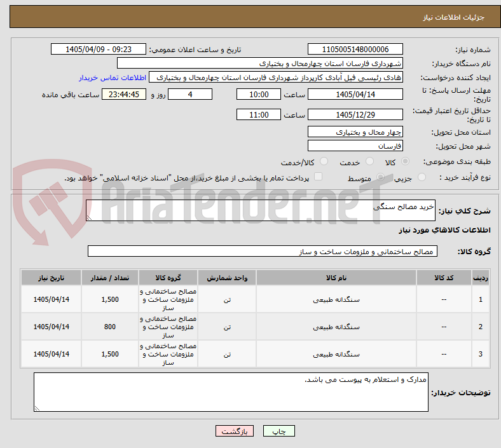Grab the resize handle of توضیحات خریدار textarea

click(x=37, y=408)
